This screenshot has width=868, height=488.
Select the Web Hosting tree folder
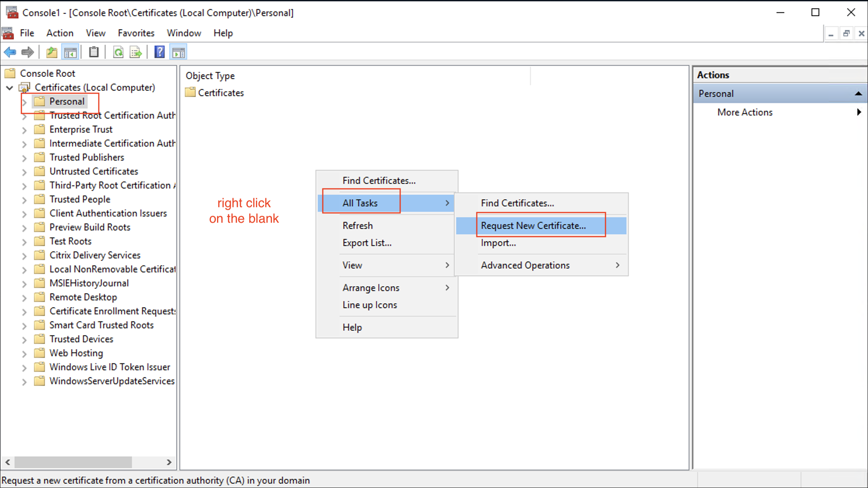76,353
